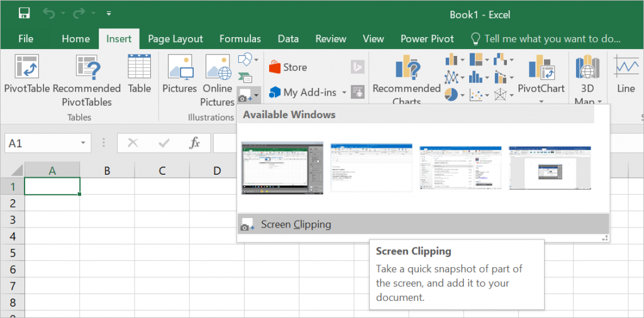644x318 pixels.
Task: Choose the Excel window thumbnail
Action: coord(282,168)
